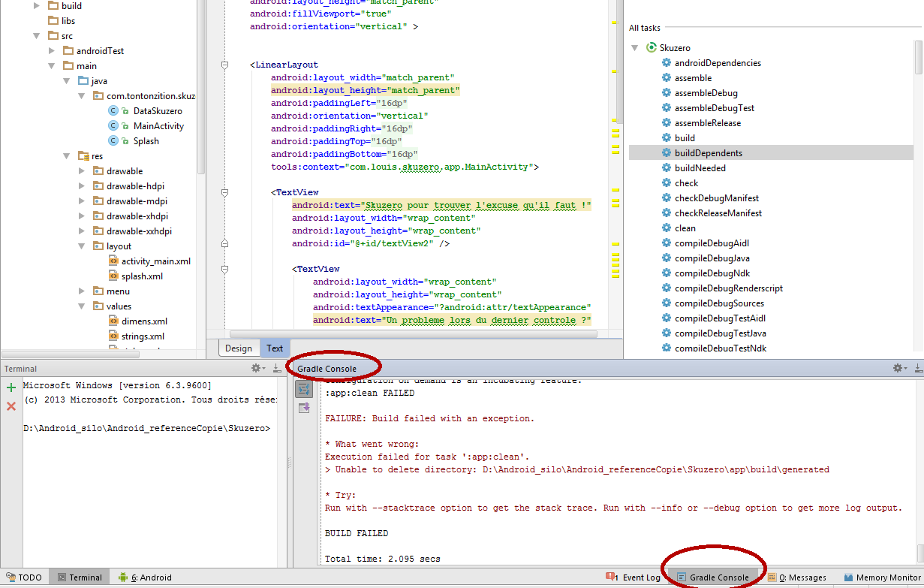
Task: Select the compileDebugSources Gradle task
Action: click(x=719, y=303)
